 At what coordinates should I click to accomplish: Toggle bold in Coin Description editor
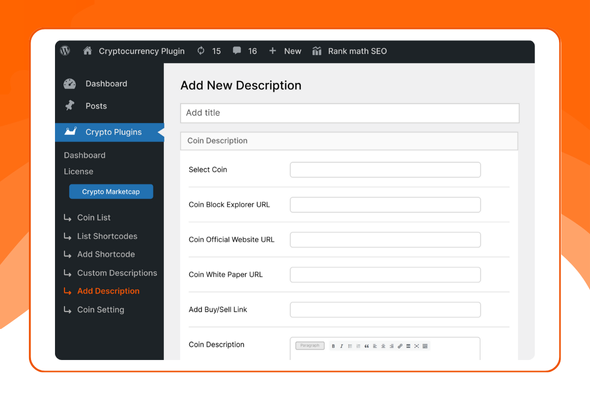click(333, 346)
